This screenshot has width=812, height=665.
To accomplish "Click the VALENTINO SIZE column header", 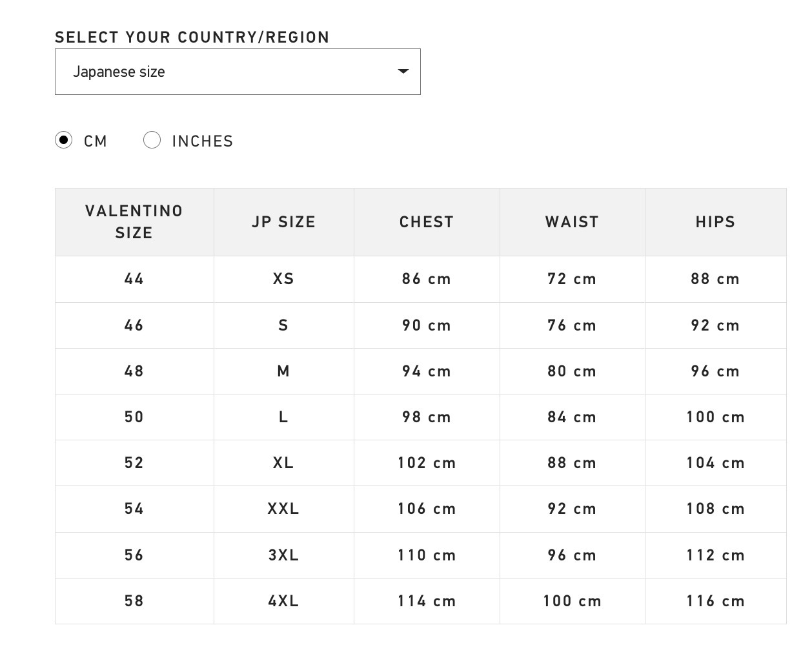I will click(x=134, y=222).
